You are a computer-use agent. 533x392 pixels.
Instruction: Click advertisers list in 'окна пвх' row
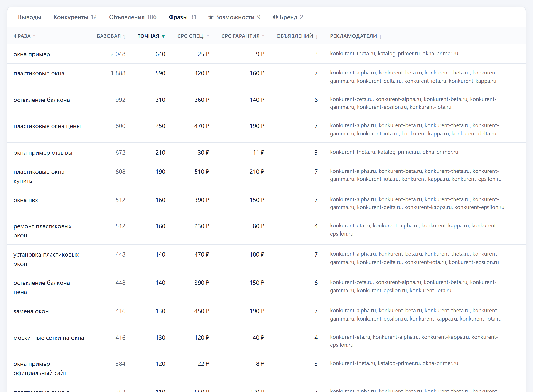[417, 203]
